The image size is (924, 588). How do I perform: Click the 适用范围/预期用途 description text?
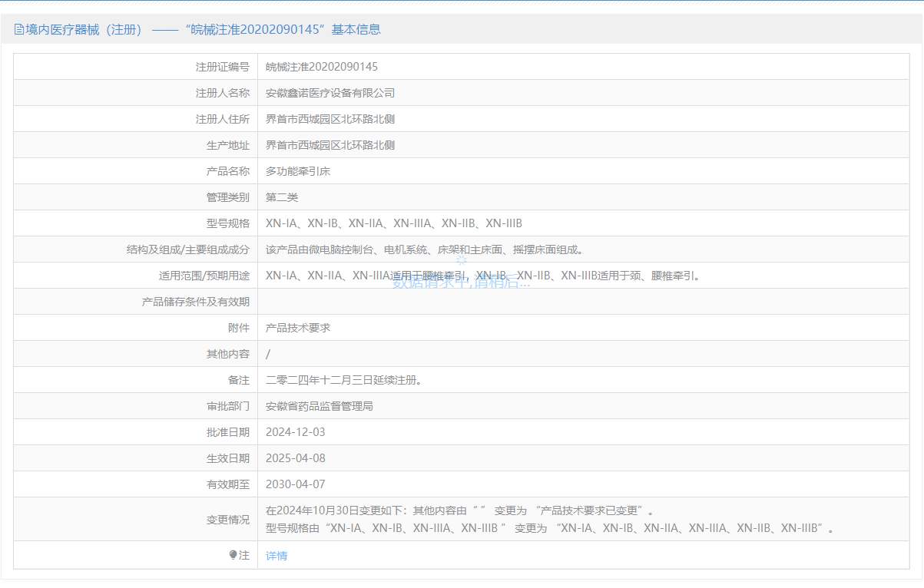point(484,276)
